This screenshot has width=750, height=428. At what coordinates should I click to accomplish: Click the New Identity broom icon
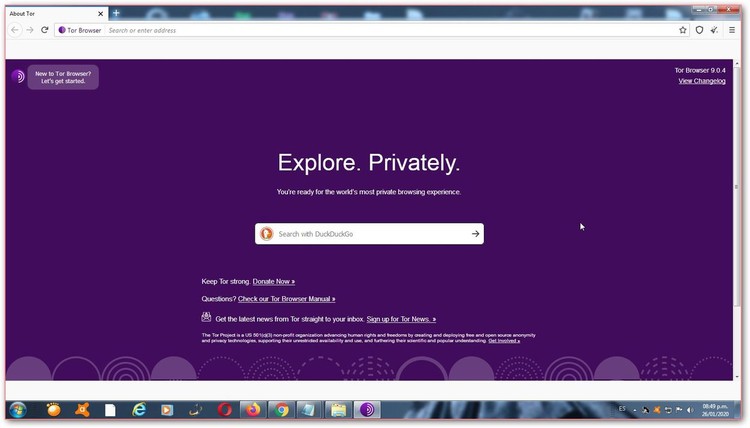pyautogui.click(x=715, y=30)
